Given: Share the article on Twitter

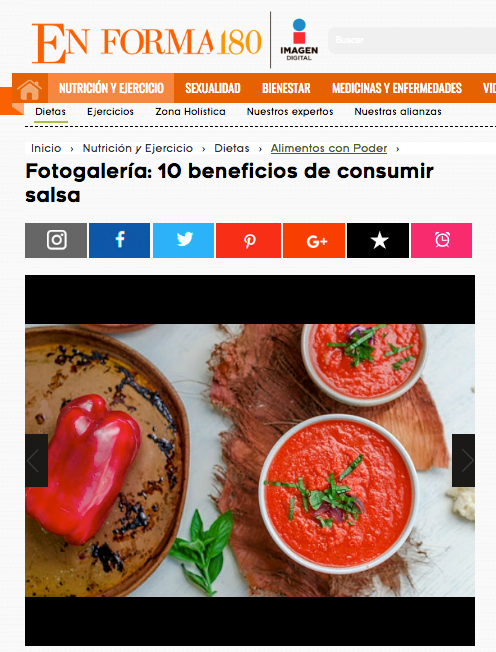Looking at the screenshot, I should tap(183, 240).
